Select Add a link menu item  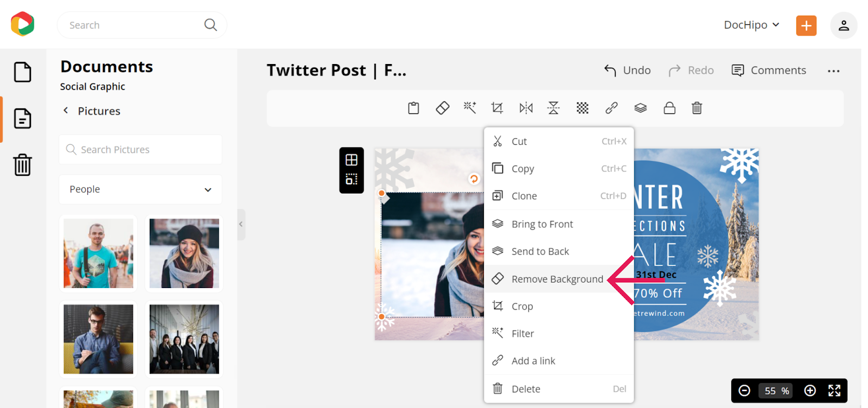(559, 361)
